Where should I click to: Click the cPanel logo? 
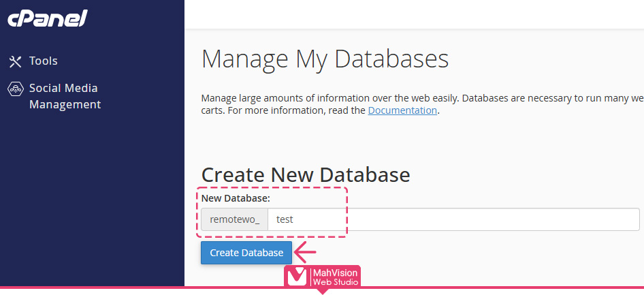tap(47, 18)
